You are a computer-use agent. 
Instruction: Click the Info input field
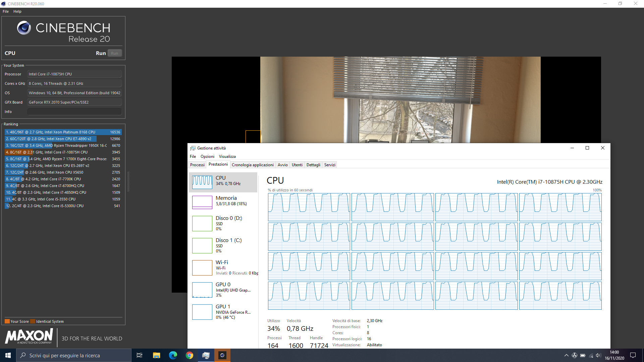pyautogui.click(x=74, y=112)
